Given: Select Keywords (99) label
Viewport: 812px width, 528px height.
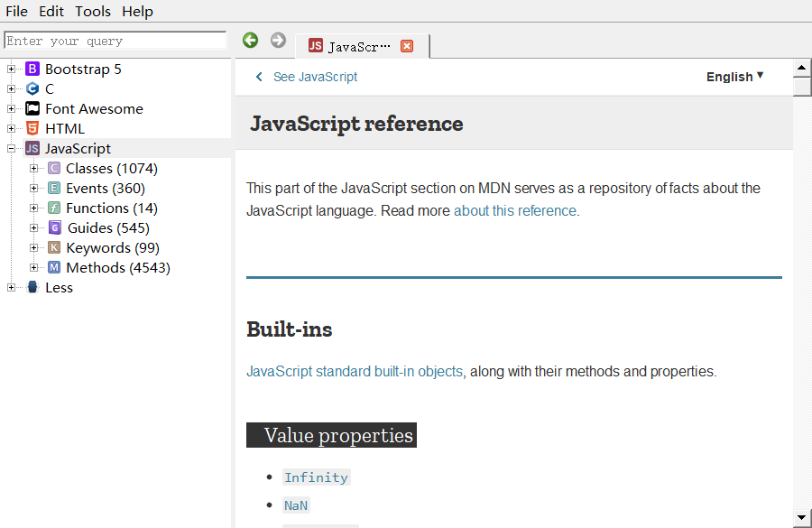Looking at the screenshot, I should click(x=113, y=247).
